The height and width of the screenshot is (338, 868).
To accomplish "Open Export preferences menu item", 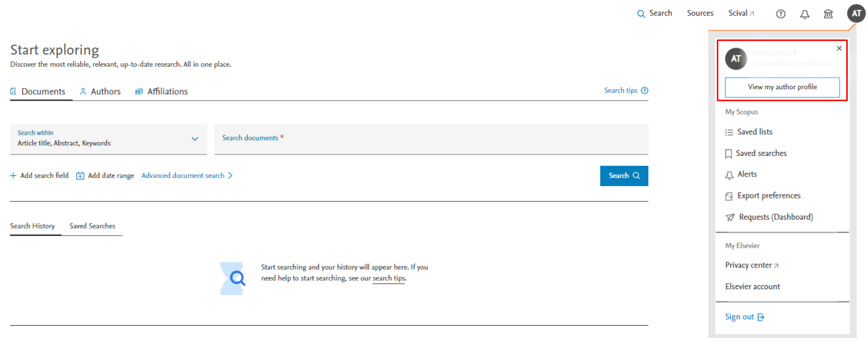I will pos(768,195).
